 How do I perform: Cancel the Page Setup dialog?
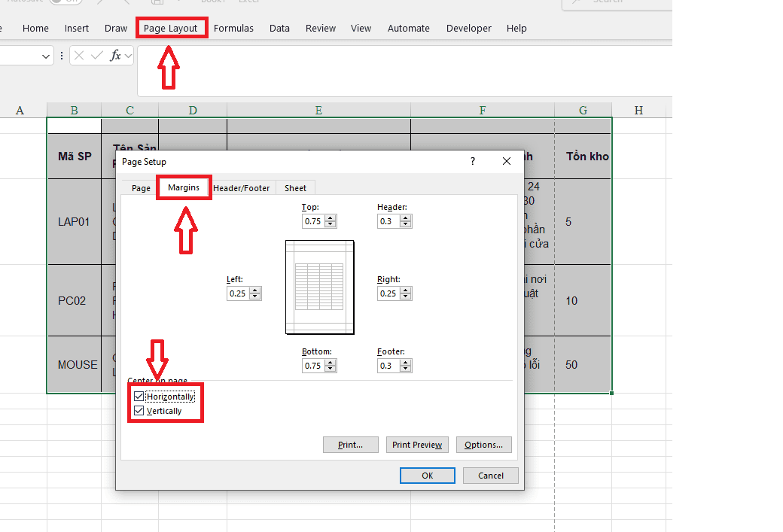point(491,476)
